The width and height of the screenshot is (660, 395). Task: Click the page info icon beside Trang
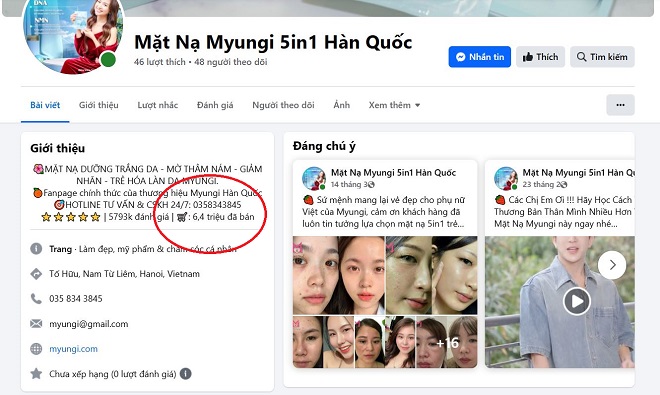click(36, 249)
